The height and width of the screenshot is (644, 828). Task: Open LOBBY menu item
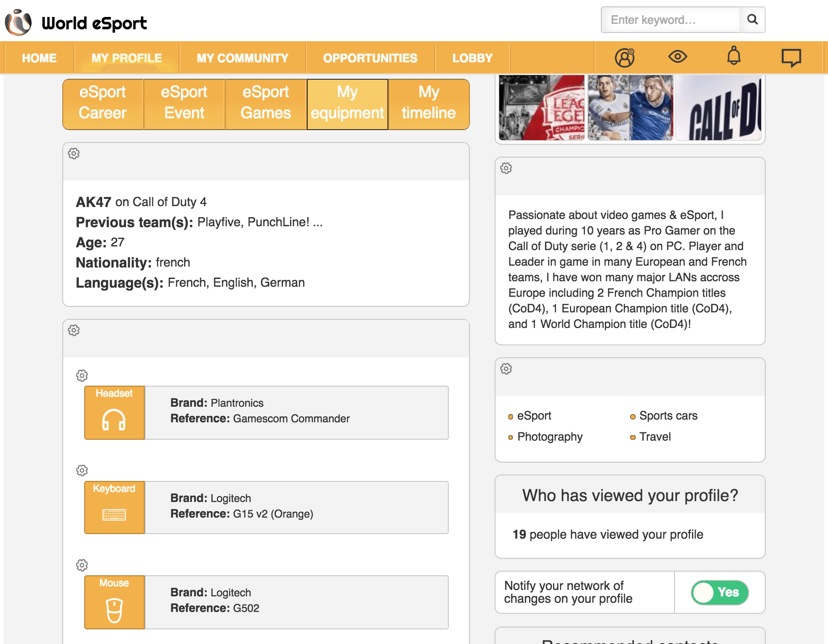point(473,58)
